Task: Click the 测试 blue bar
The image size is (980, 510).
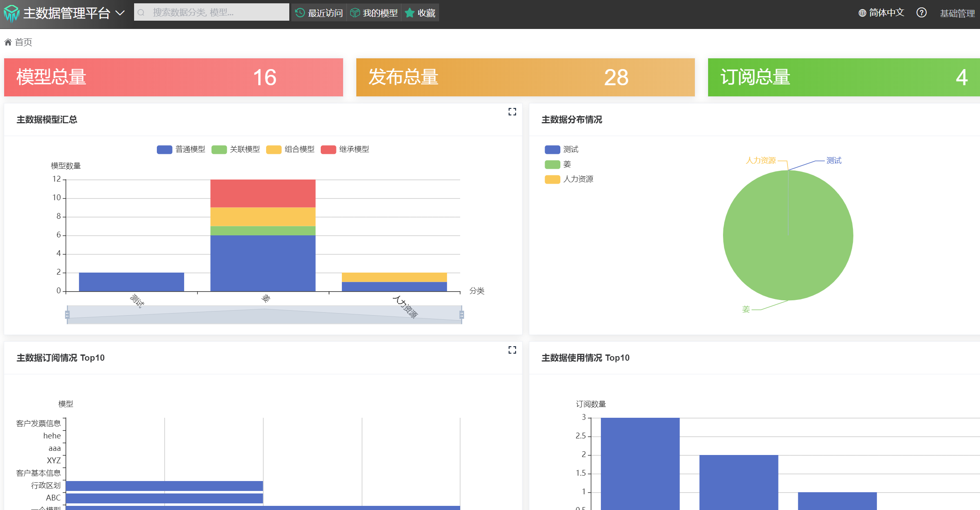Action: (132, 282)
